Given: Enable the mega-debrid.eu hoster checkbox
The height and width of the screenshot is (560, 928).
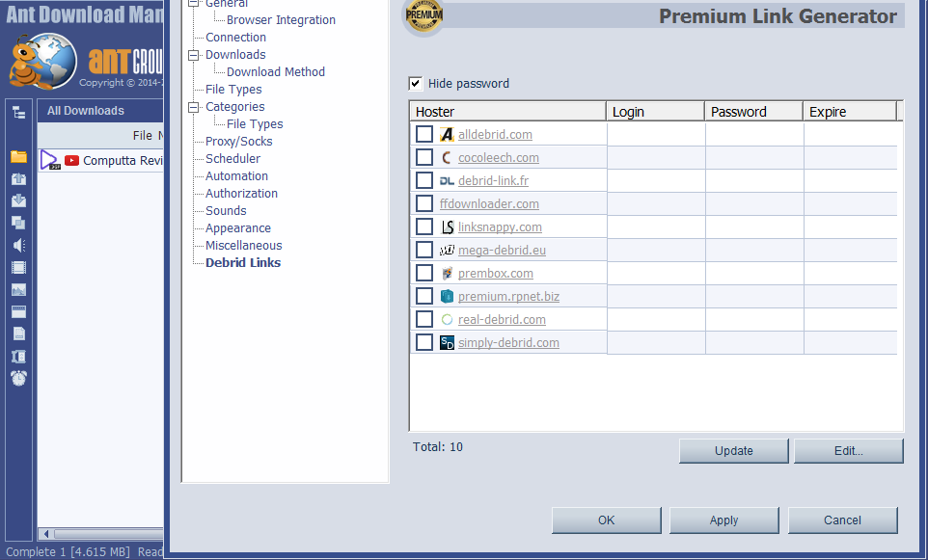Looking at the screenshot, I should [424, 250].
